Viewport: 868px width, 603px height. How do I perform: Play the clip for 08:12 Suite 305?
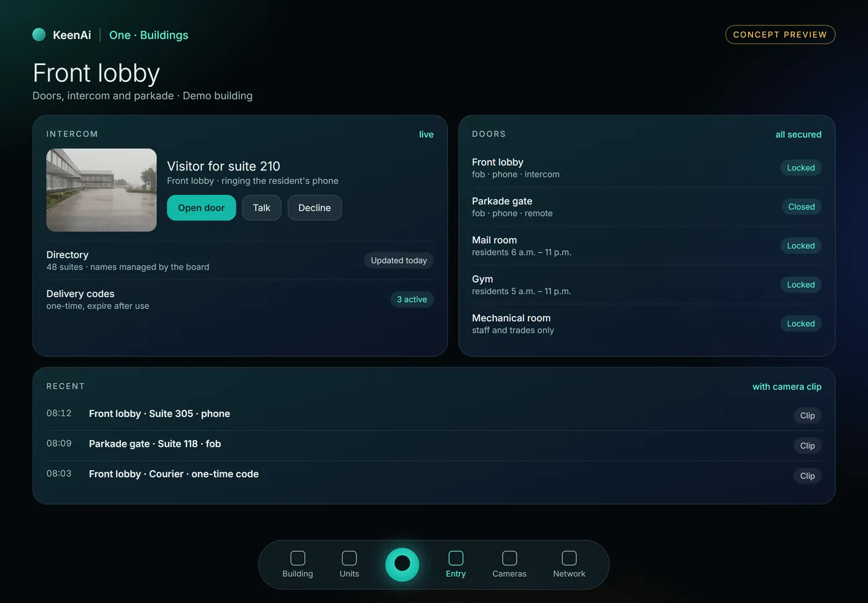click(x=807, y=416)
